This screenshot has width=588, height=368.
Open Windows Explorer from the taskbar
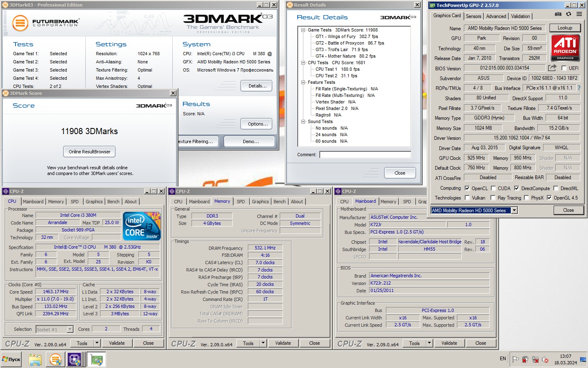35,360
